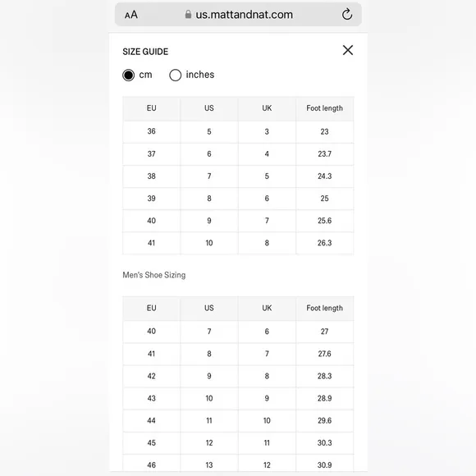Click the Men's Shoe Sizing label
The width and height of the screenshot is (476, 476).
coord(154,275)
